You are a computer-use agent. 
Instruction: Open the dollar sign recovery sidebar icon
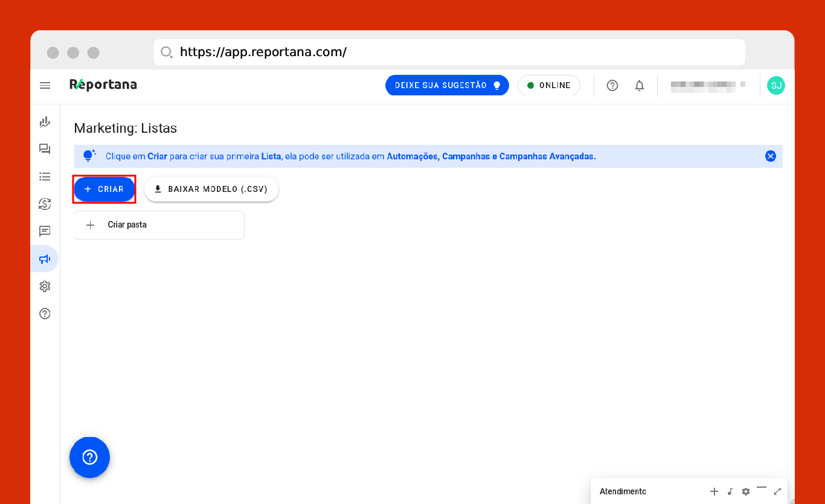coord(45,204)
